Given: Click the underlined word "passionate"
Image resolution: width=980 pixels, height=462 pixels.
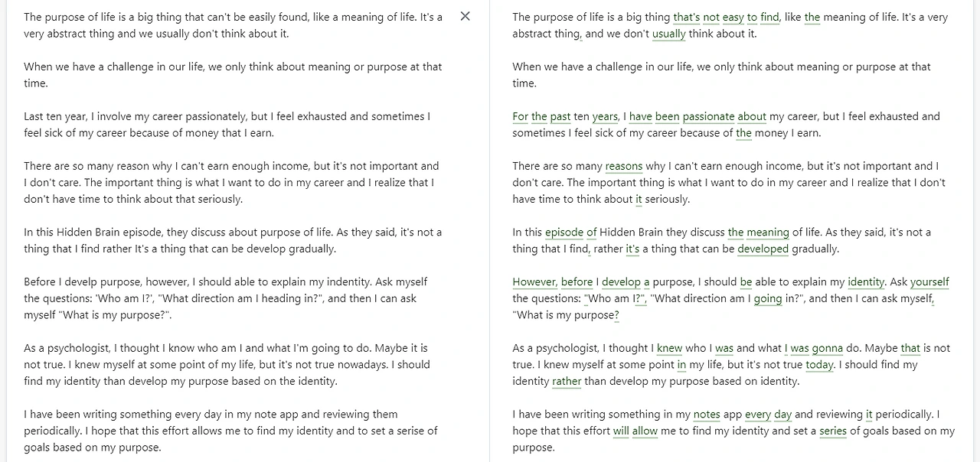Looking at the screenshot, I should click(x=708, y=116).
